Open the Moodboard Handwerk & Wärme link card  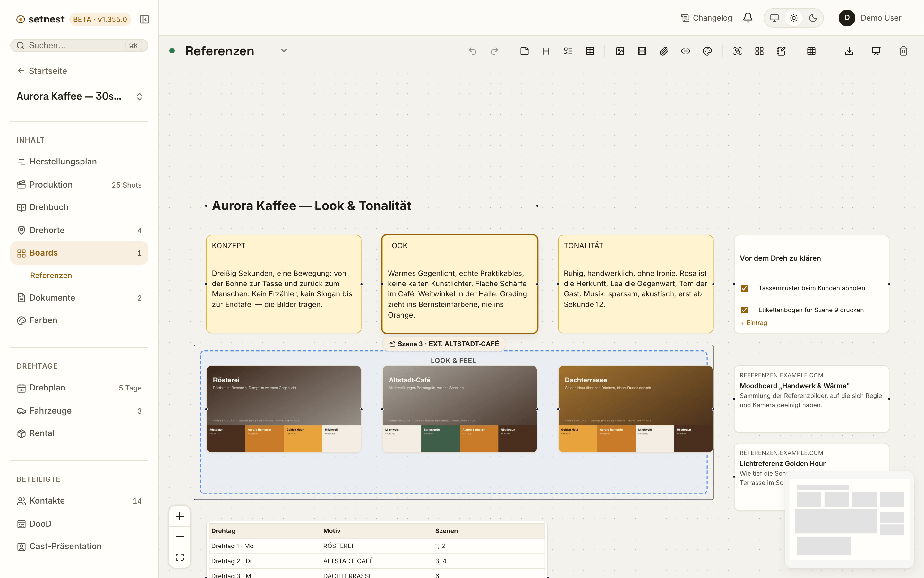click(811, 399)
